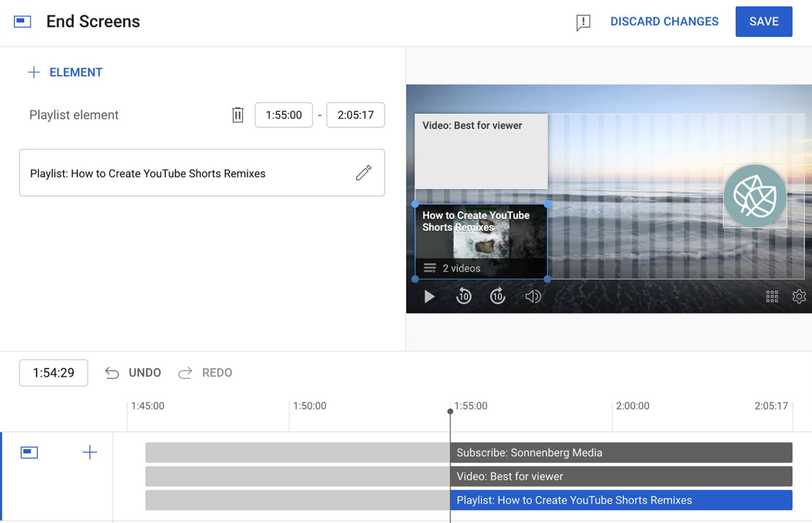Viewport: 812px width, 523px height.
Task: Select the forward 10 seconds icon
Action: coord(497,296)
